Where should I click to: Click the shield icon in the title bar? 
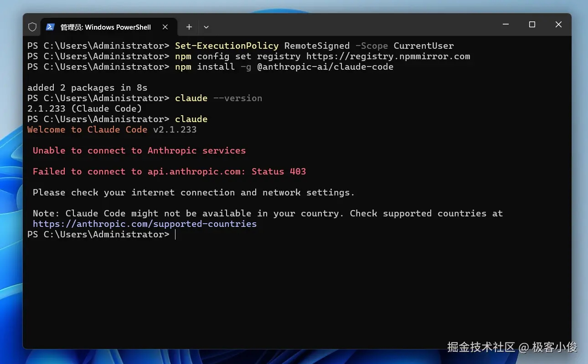[x=32, y=27]
